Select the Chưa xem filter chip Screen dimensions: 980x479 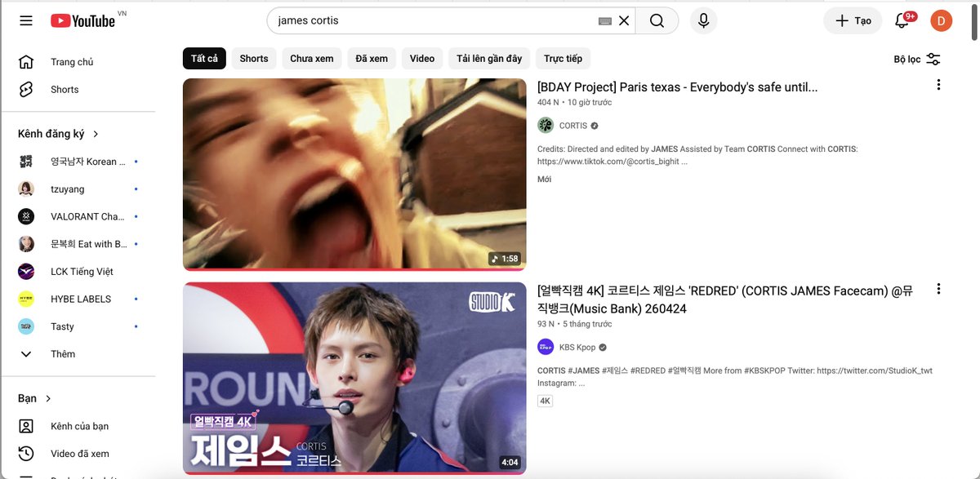[x=312, y=59]
